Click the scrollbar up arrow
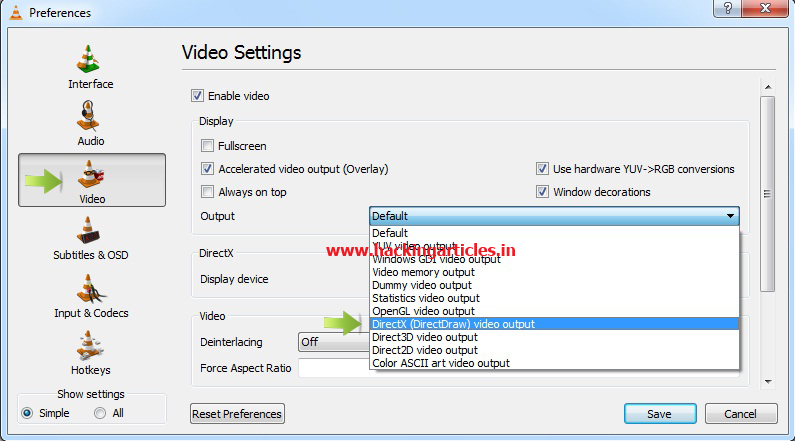Image resolution: width=795 pixels, height=441 pixels. [x=768, y=87]
